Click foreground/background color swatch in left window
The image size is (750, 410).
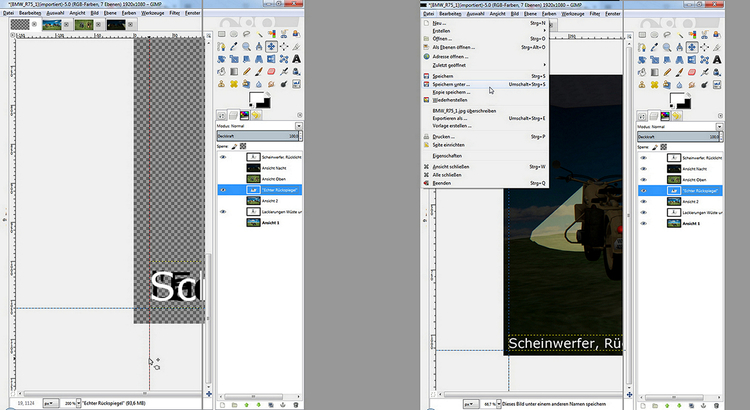point(260,100)
